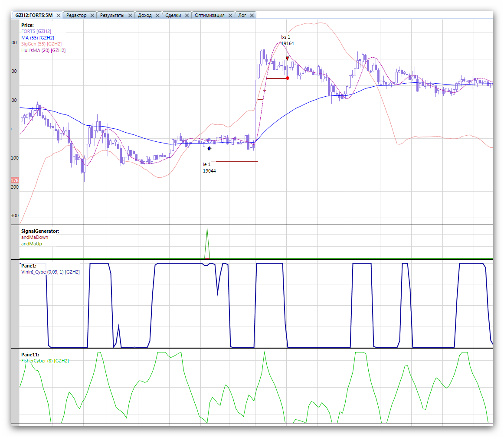This screenshot has width=504, height=437.
Task: Close the Результаты tab
Action: tap(130, 15)
